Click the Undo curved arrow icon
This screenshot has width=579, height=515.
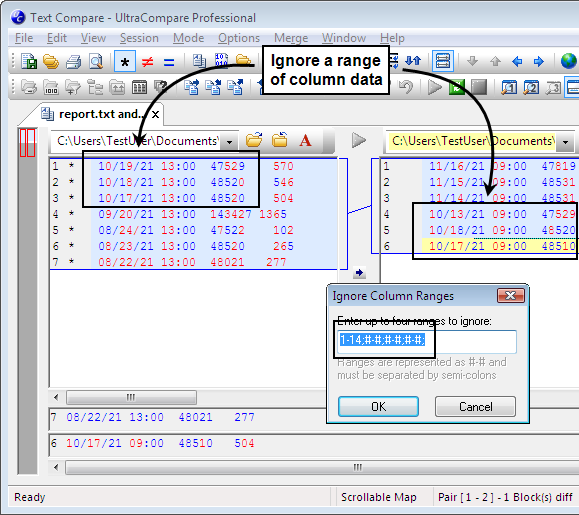click(406, 87)
